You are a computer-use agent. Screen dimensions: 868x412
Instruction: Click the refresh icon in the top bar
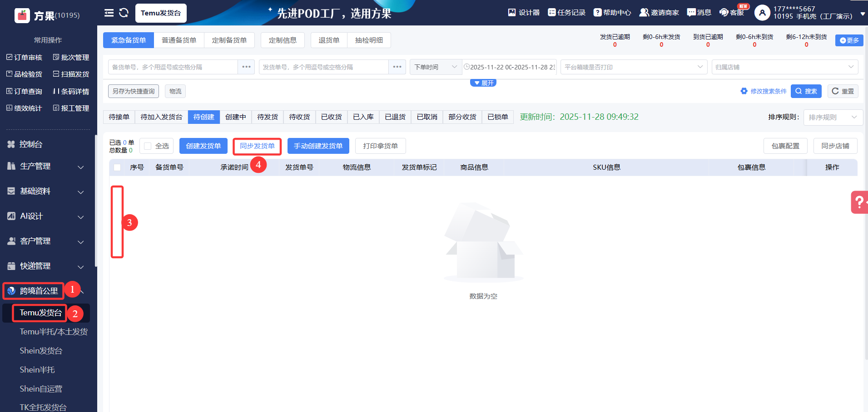[x=124, y=13]
